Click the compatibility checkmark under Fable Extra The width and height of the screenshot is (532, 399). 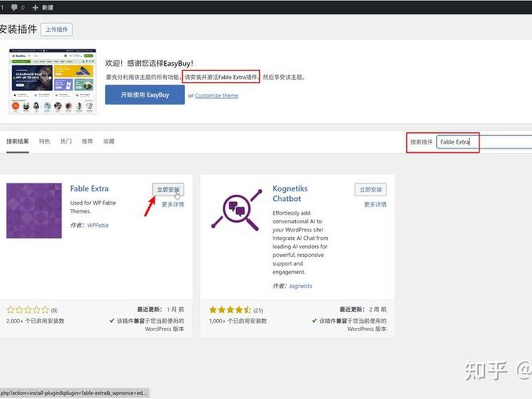point(112,321)
